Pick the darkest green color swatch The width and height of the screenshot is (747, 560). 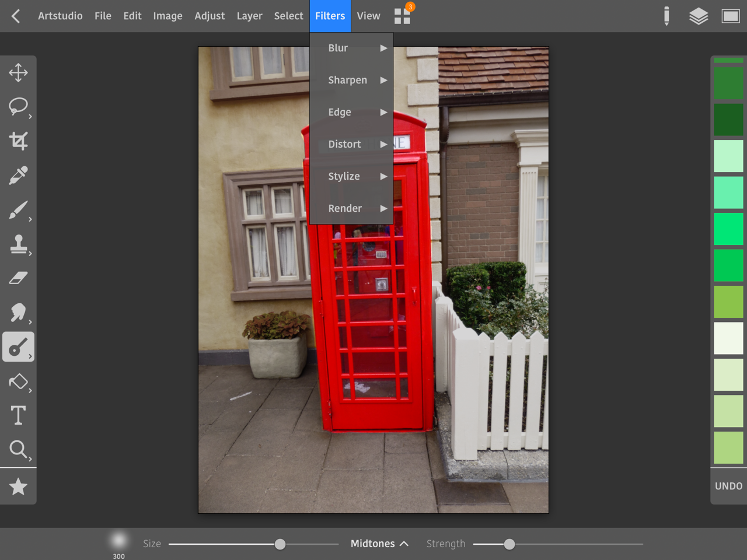[728, 120]
